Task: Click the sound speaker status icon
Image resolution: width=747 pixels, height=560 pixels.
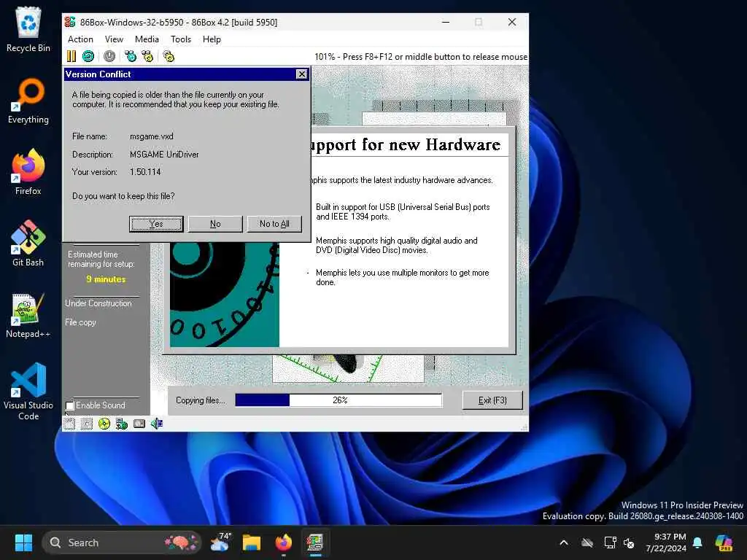Action: coord(157,424)
